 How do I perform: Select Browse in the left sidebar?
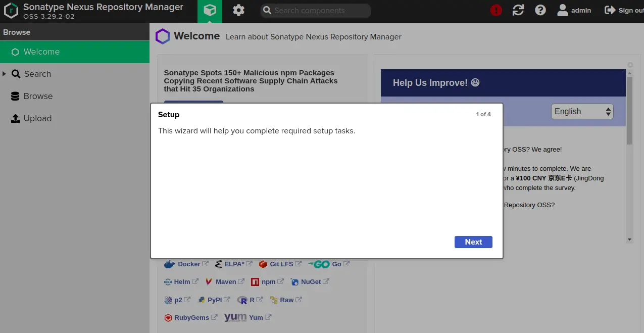pos(39,96)
